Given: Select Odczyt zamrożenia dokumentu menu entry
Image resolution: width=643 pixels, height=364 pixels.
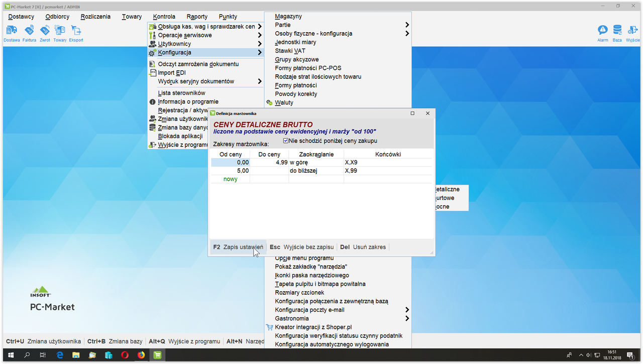Looking at the screenshot, I should coord(205,64).
